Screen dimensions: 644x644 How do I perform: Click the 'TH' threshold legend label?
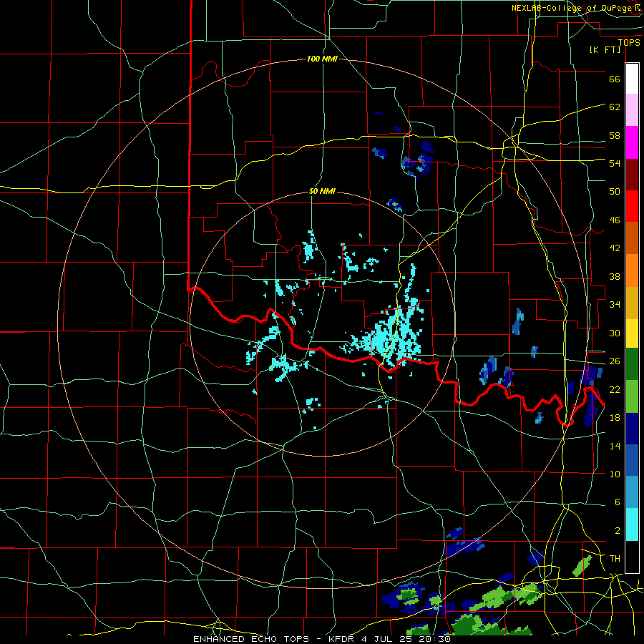[615, 558]
